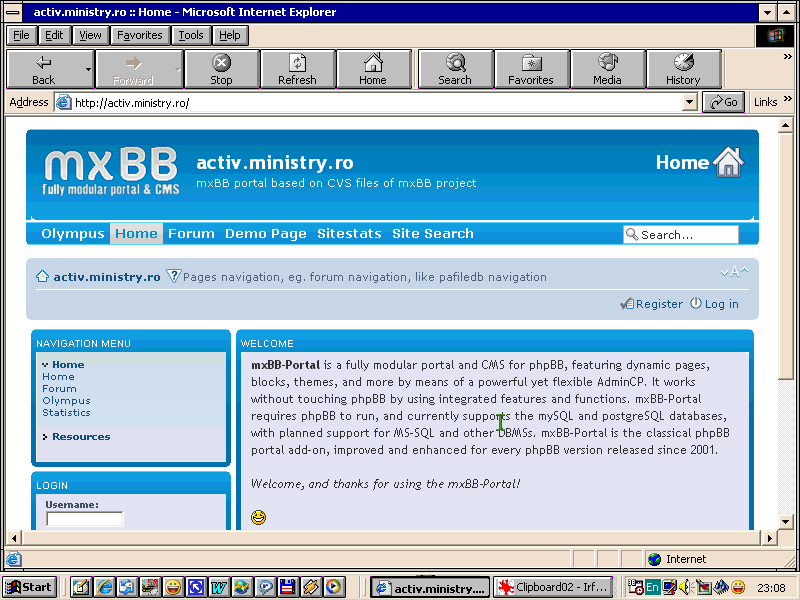
Task: Open the Tools menu
Action: [x=190, y=35]
